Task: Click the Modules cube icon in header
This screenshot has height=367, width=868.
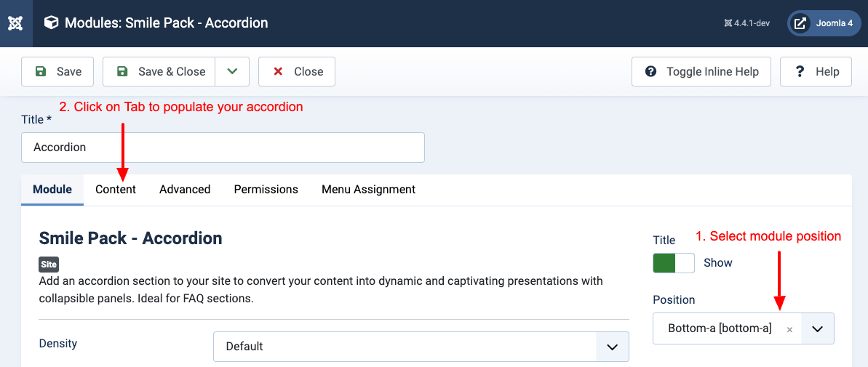Action: [51, 23]
